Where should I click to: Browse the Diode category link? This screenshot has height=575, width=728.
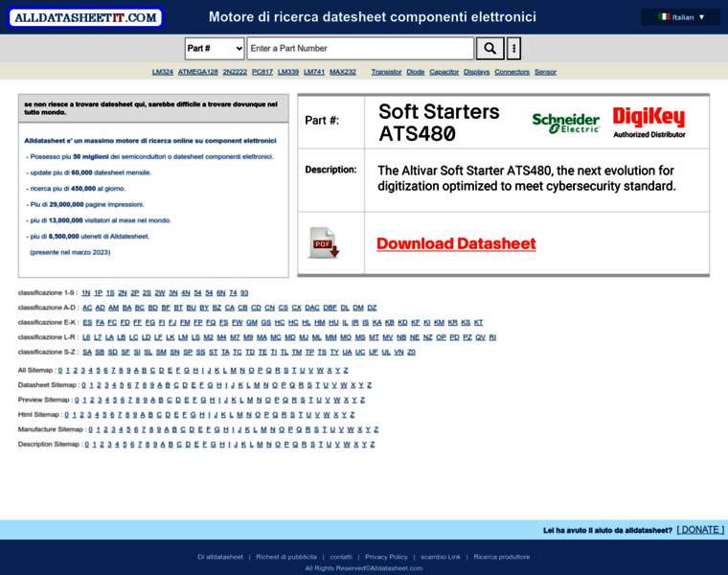(x=416, y=72)
